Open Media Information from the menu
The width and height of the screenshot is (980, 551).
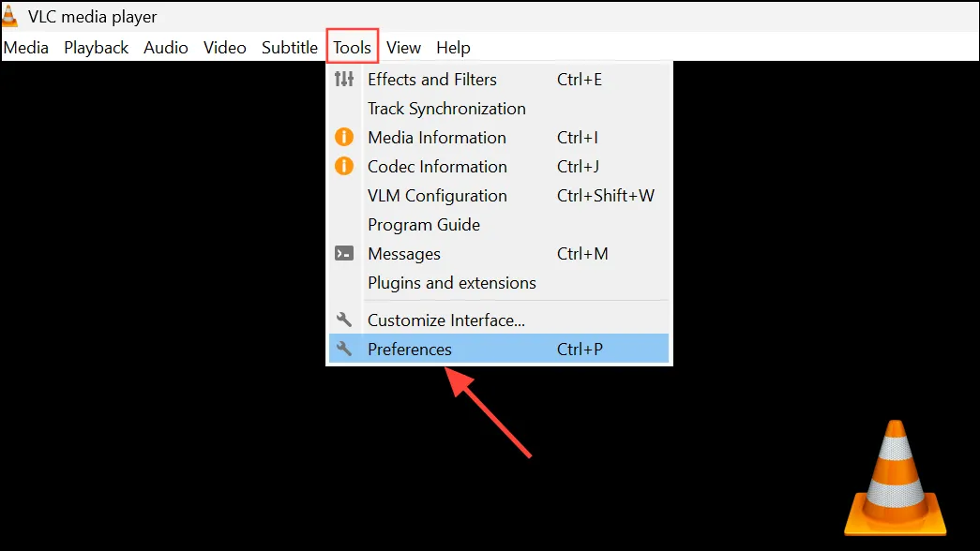click(x=499, y=138)
